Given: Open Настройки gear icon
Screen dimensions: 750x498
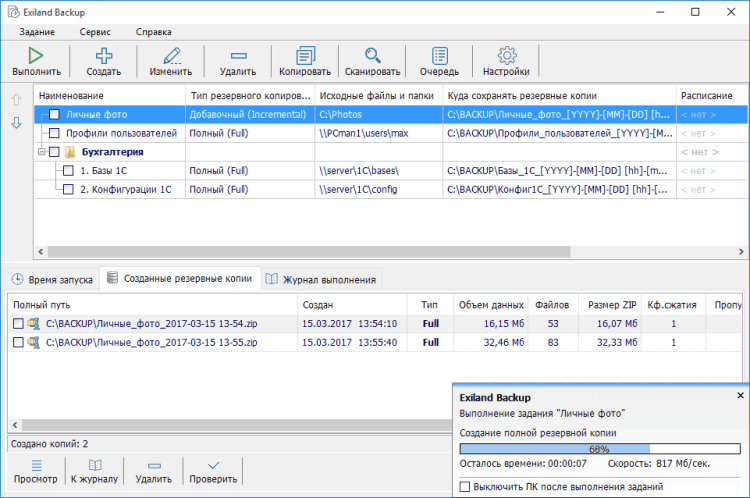Looking at the screenshot, I should tap(506, 56).
